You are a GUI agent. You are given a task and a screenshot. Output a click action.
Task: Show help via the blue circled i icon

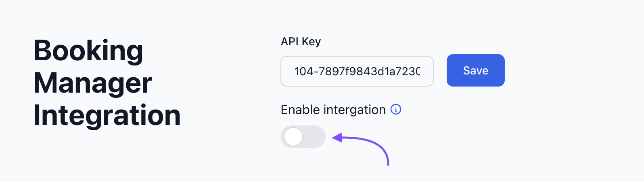(396, 110)
